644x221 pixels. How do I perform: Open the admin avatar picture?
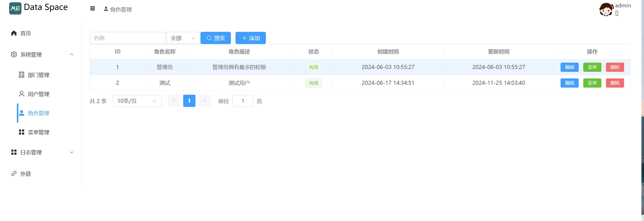tap(606, 10)
